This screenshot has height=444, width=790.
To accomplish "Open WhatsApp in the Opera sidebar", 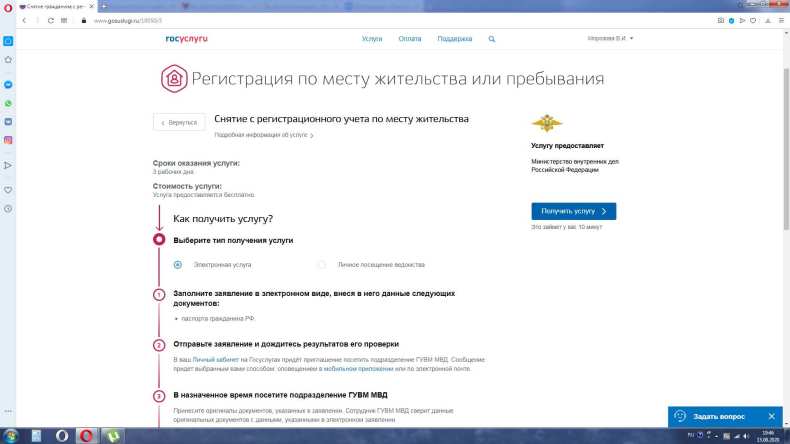I will click(8, 103).
